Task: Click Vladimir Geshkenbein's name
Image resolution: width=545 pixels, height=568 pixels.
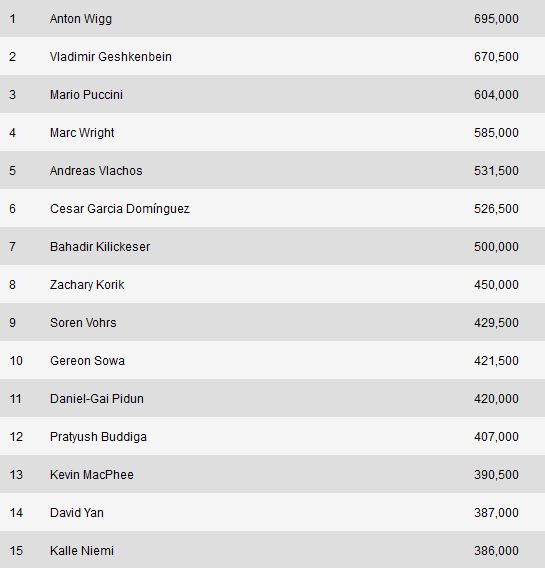Action: (111, 57)
